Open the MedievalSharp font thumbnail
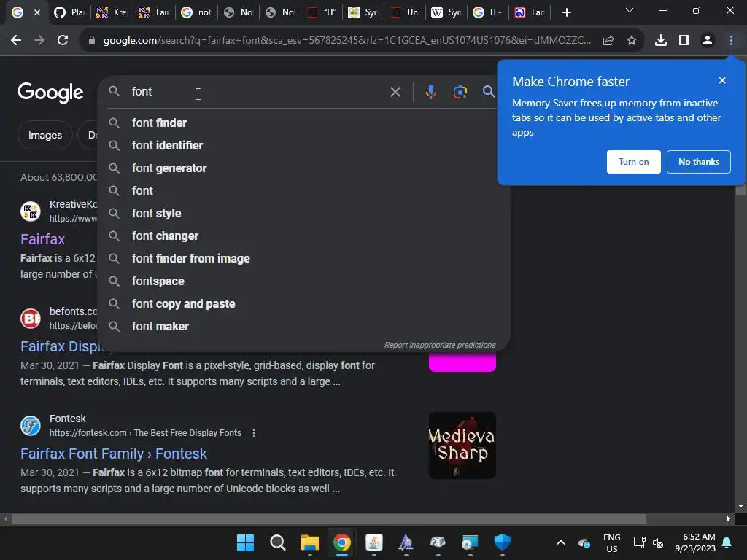 [x=462, y=446]
